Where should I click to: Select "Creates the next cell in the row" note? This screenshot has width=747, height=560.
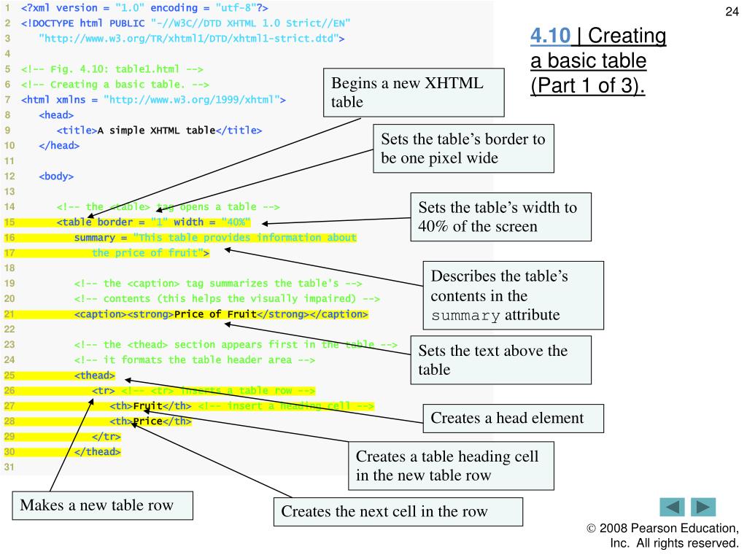[398, 512]
